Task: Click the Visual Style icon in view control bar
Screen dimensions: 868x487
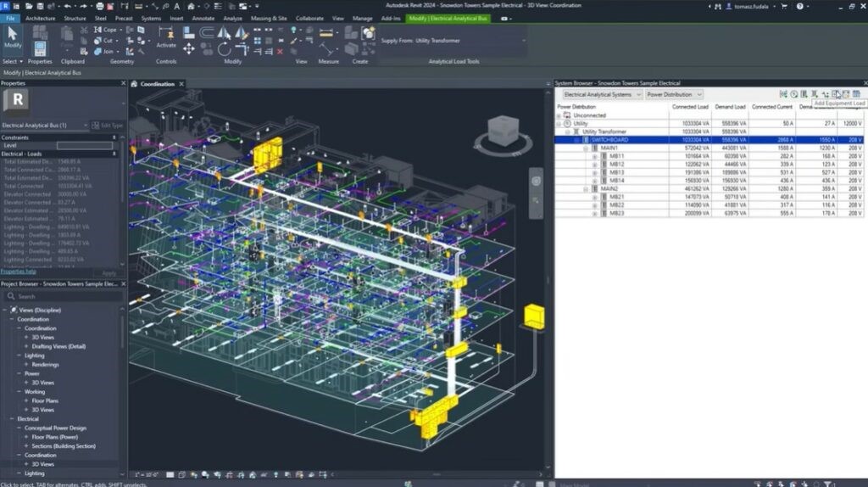Action: [181, 475]
